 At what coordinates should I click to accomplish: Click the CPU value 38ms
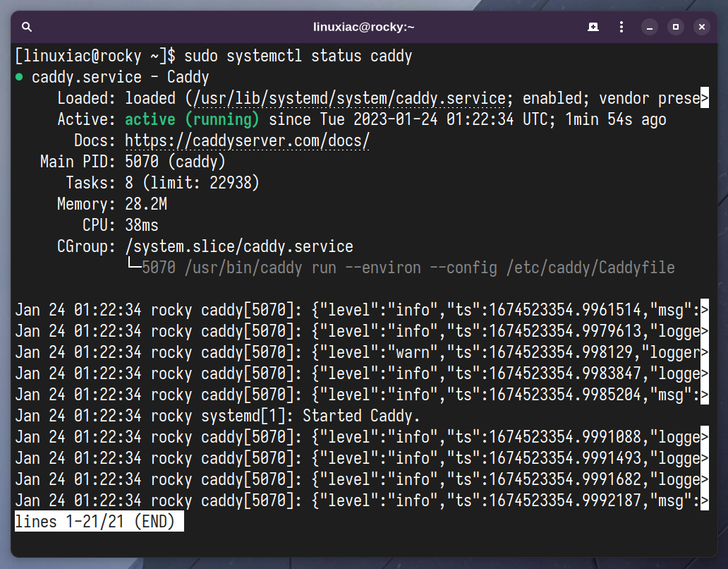[x=142, y=225]
